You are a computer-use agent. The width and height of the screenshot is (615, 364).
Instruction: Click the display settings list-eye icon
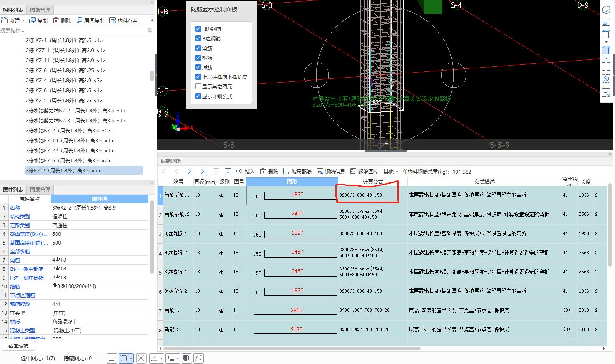pyautogui.click(x=606, y=93)
